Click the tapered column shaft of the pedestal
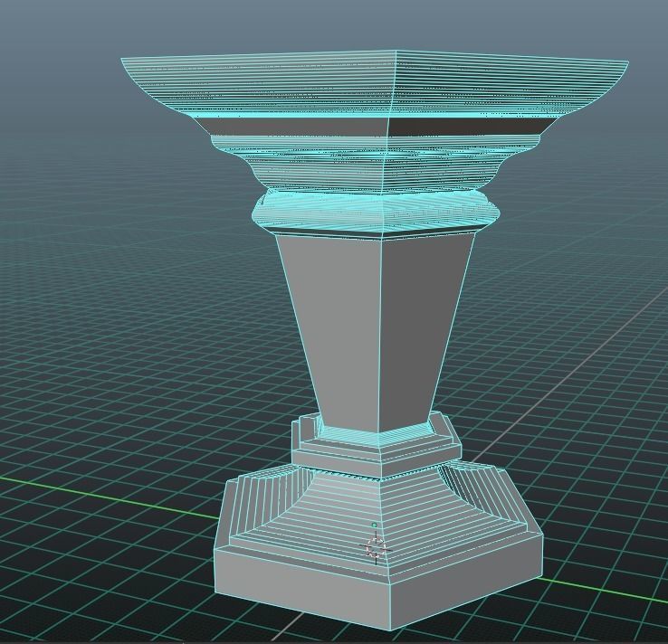The height and width of the screenshot is (644, 668). (x=375, y=332)
